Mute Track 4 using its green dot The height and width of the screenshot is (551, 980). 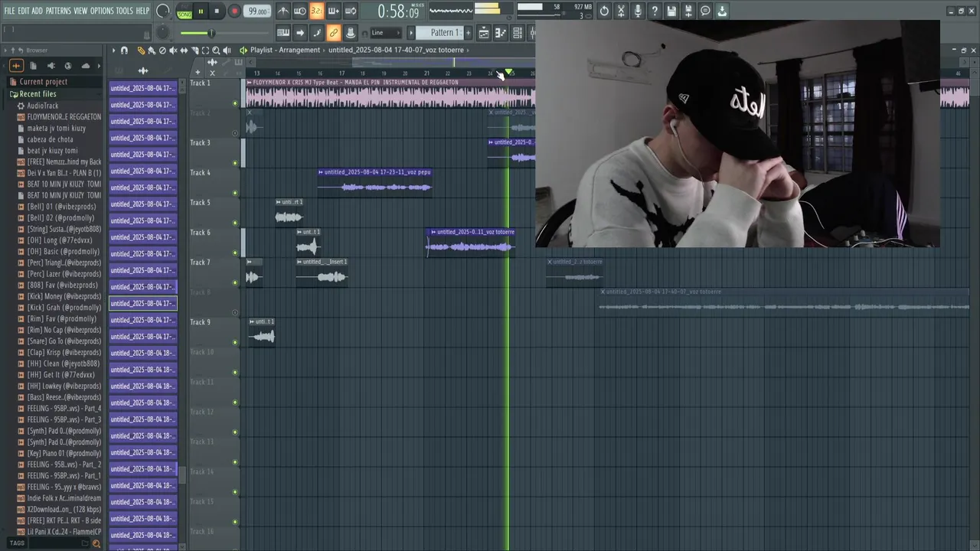pyautogui.click(x=235, y=193)
